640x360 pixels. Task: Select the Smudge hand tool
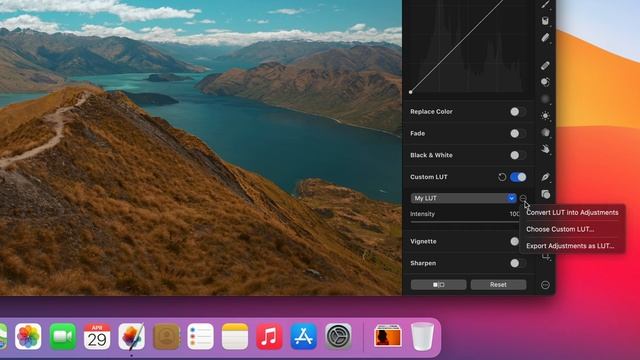coord(545,149)
